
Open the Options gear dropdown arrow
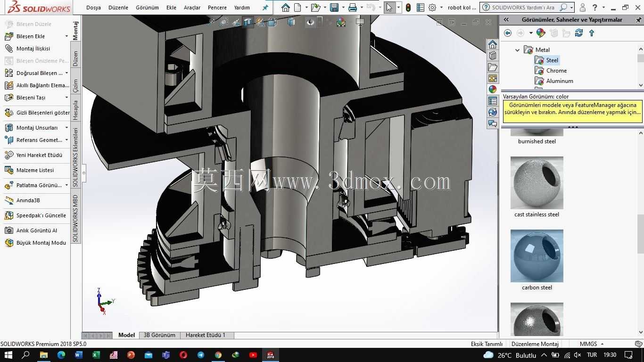(441, 8)
